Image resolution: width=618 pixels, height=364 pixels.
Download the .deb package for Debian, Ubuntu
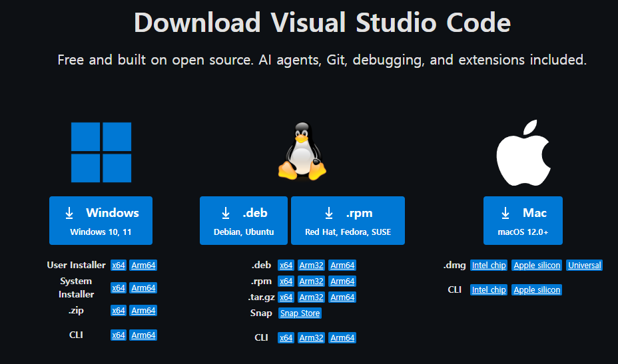[x=244, y=221]
